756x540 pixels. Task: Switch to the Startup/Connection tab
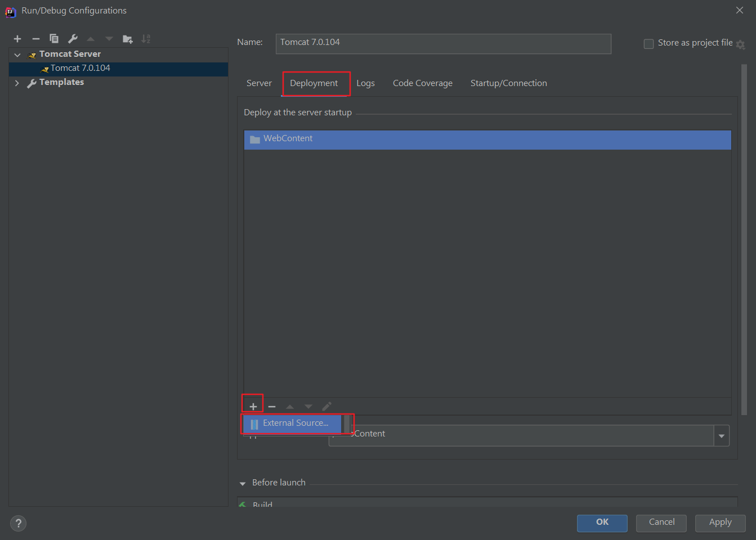[509, 83]
